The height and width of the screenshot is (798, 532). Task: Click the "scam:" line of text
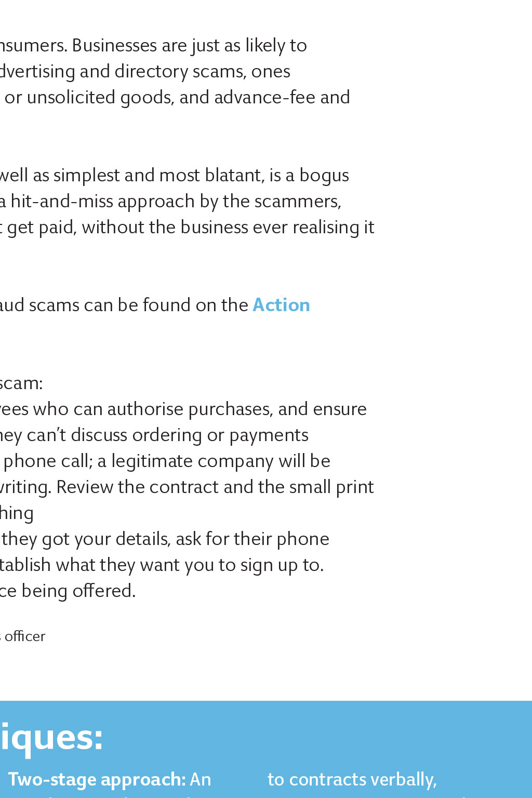[x=21, y=383]
